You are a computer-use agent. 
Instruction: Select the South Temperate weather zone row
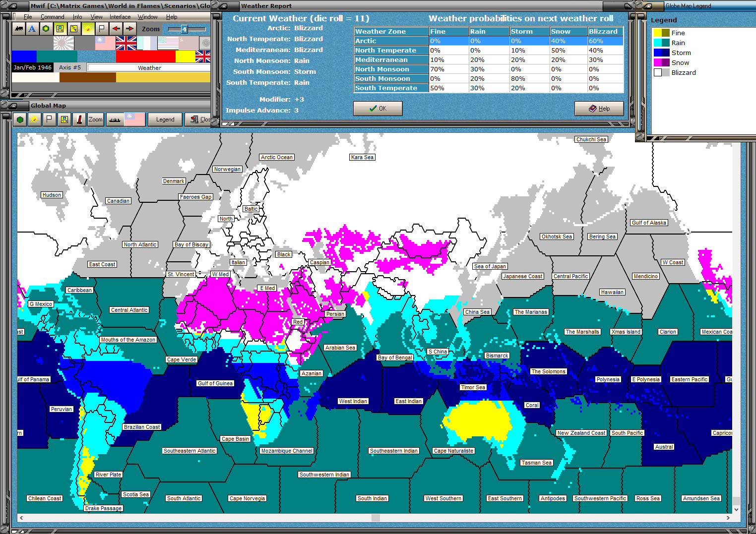click(x=489, y=88)
